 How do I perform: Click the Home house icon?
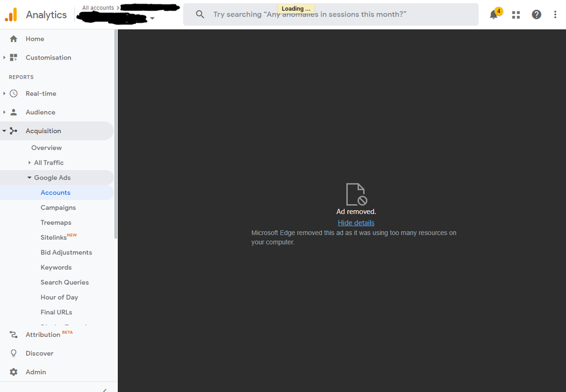click(14, 39)
